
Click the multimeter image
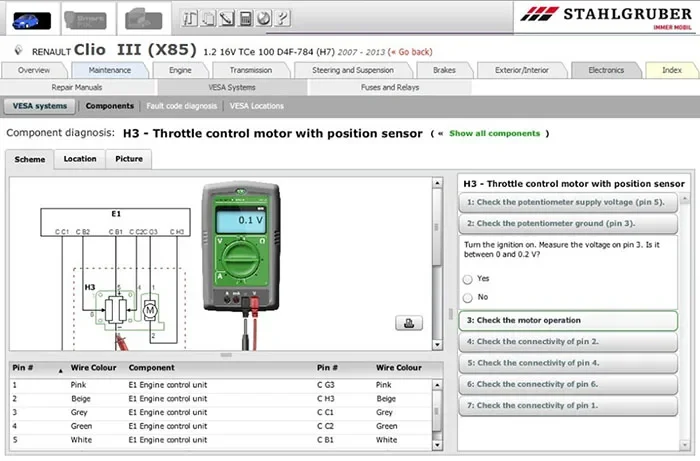[x=242, y=247]
